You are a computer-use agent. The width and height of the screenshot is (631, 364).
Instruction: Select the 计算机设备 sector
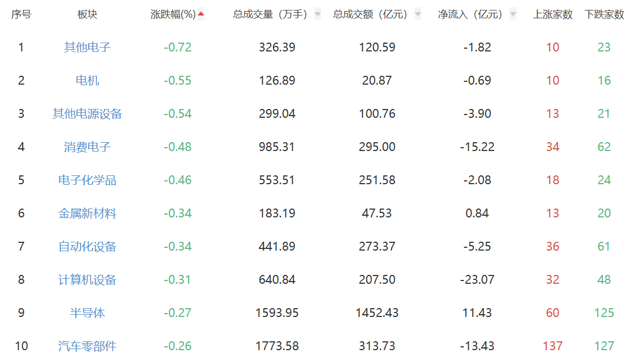[x=87, y=279]
